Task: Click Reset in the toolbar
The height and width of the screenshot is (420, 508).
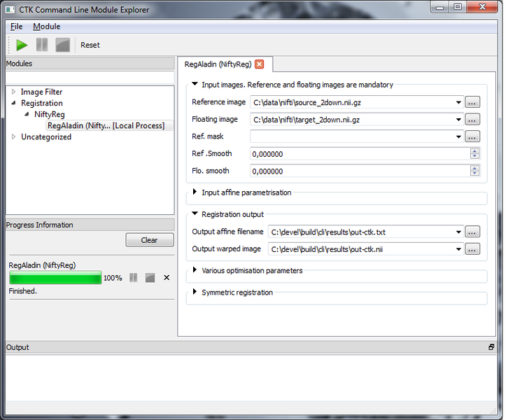Action: pos(90,45)
